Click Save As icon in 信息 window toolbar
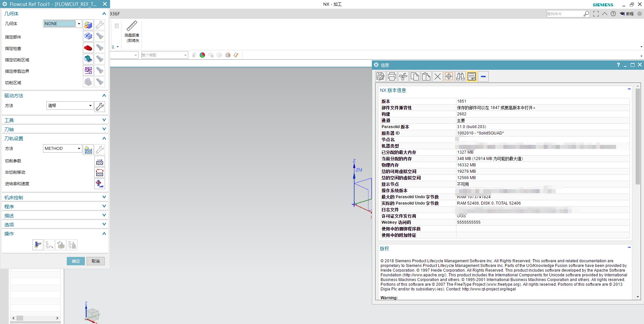 pos(380,76)
